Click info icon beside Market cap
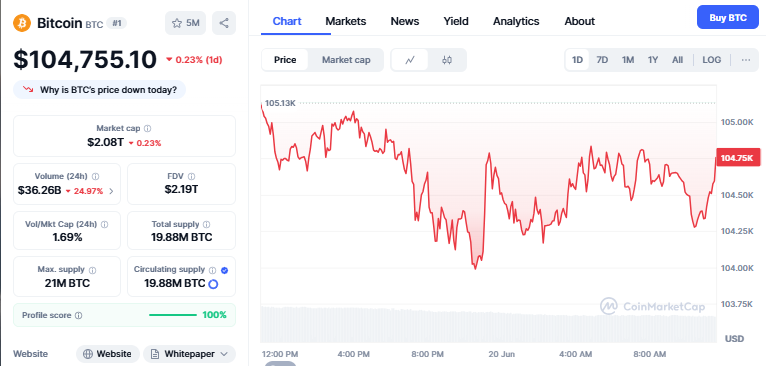Viewport: 766px width, 366px height. (148, 129)
